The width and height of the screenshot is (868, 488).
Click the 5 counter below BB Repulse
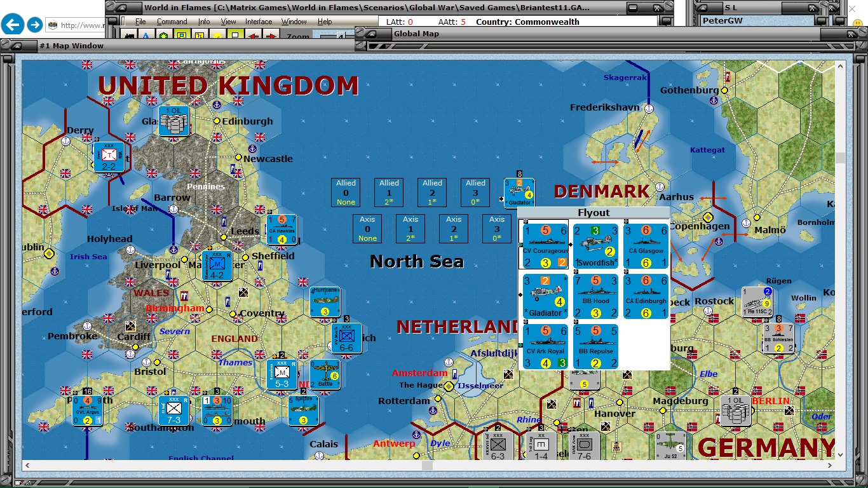click(585, 381)
